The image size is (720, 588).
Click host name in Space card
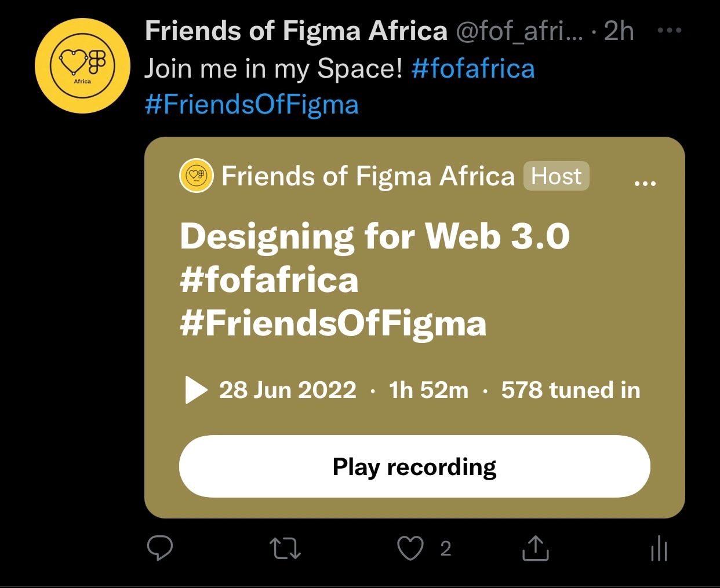(x=368, y=176)
